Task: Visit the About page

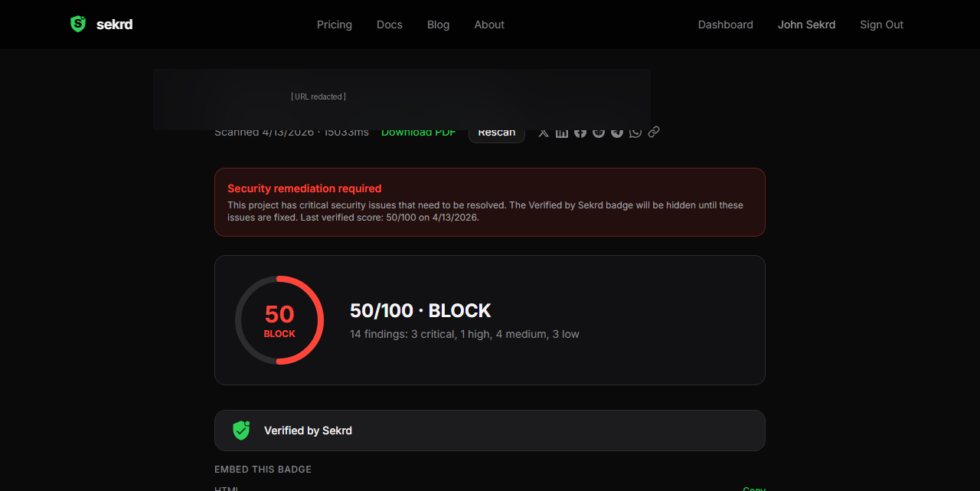Action: (x=489, y=25)
